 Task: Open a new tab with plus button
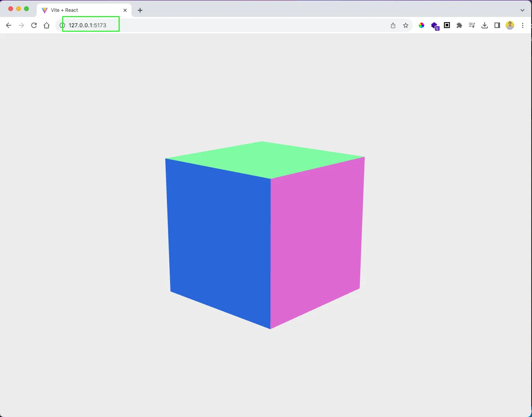point(140,10)
